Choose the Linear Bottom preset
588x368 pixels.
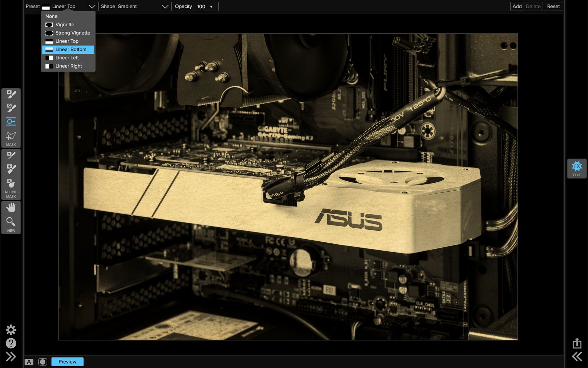point(68,50)
